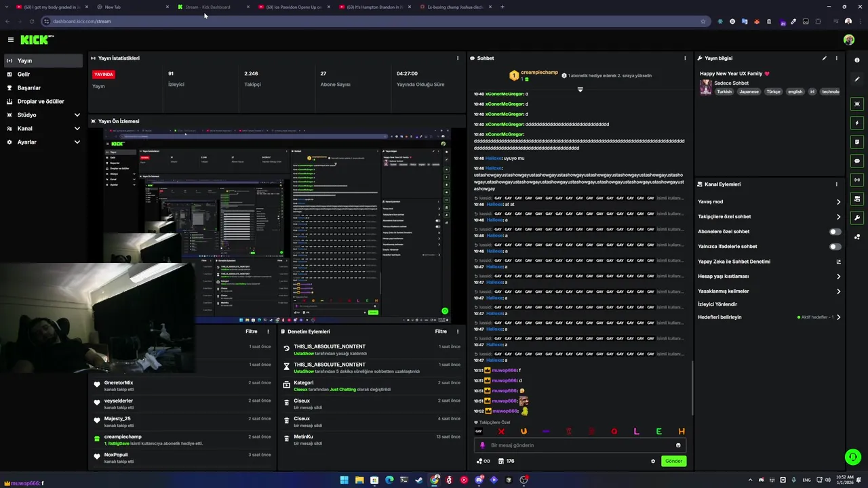Open Droplar ve ödüller in the sidebar
Viewport: 868px width, 488px height.
point(43,102)
